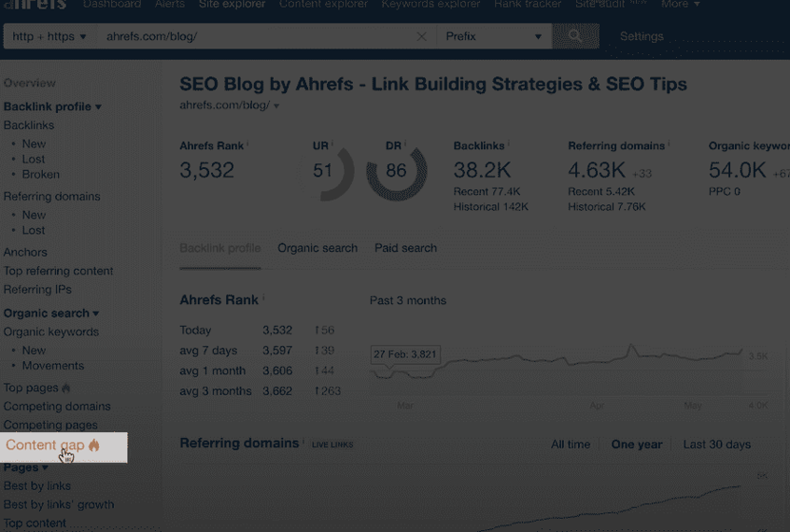Open Competing domains in the sidebar
This screenshot has width=790, height=532.
point(57,407)
